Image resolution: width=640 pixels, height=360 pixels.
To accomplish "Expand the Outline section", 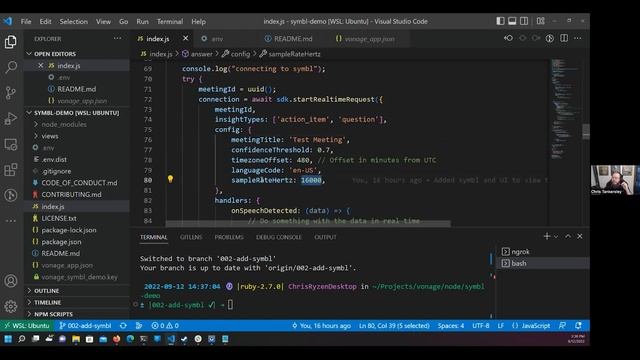I will coord(77,291).
